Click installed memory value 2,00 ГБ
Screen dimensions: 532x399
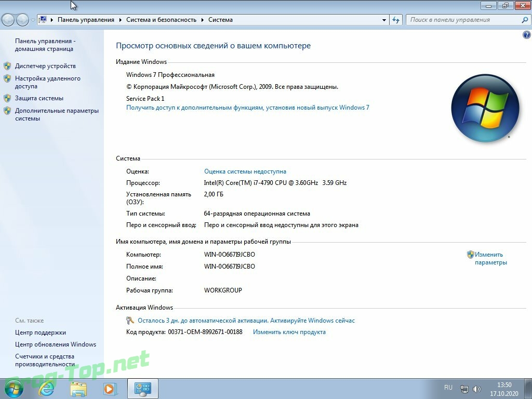214,194
